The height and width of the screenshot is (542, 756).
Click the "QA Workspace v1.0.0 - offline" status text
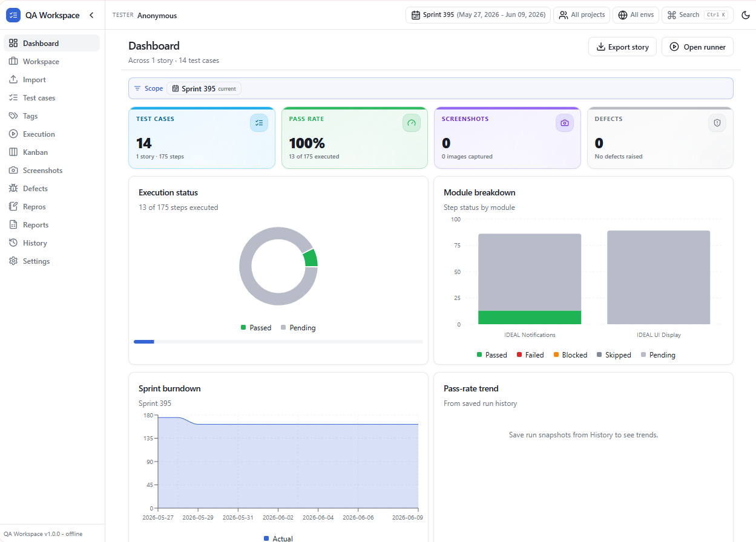tap(43, 534)
